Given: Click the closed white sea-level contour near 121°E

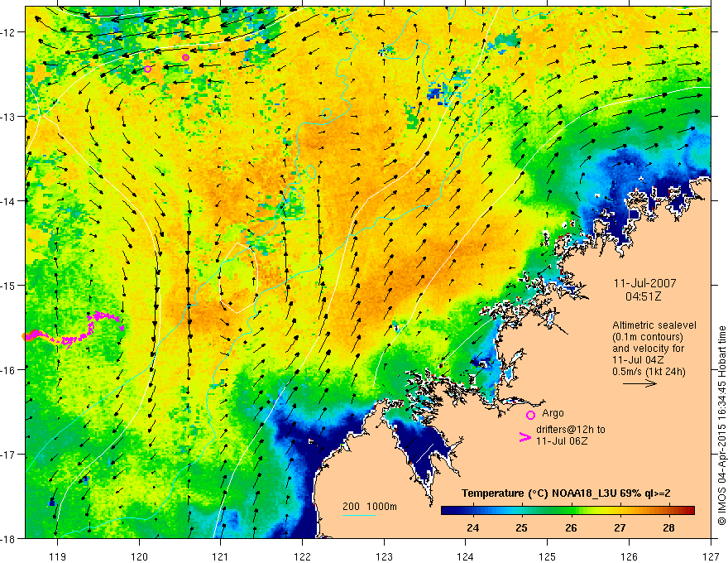Looking at the screenshot, I should pyautogui.click(x=238, y=278).
